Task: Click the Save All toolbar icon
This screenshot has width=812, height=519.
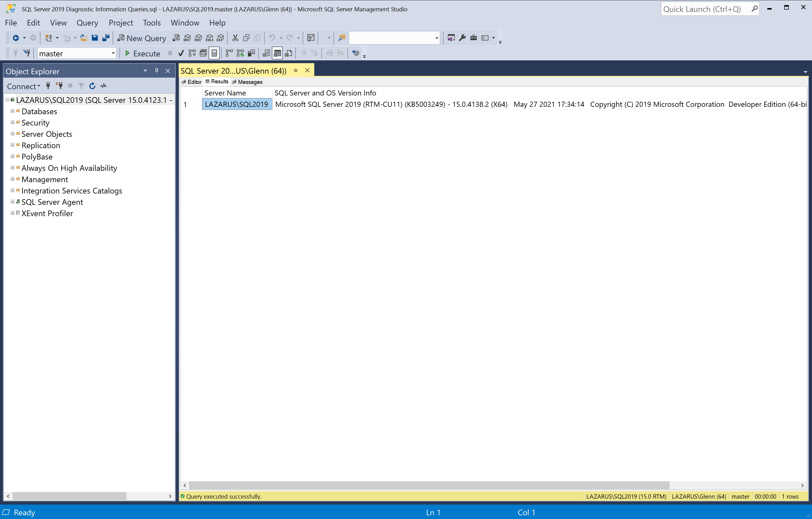Action: coord(106,38)
